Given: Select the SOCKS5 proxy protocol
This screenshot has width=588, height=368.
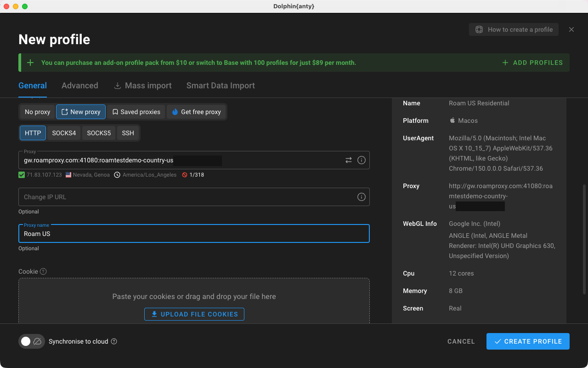Looking at the screenshot, I should point(99,133).
